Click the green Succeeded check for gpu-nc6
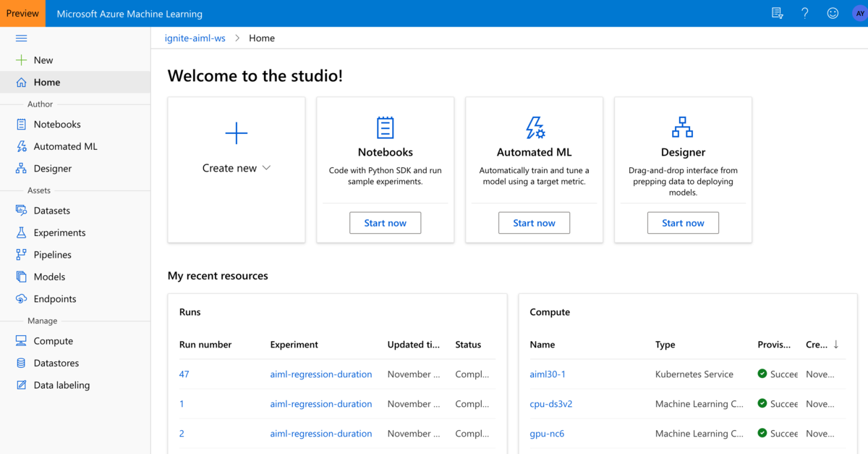This screenshot has height=454, width=868. click(762, 434)
